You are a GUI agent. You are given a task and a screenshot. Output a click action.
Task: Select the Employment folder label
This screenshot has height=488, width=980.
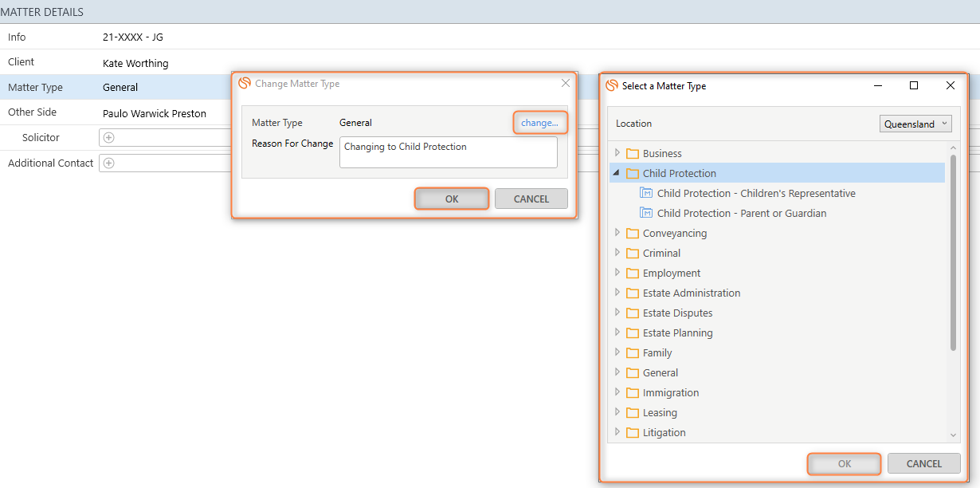point(672,273)
